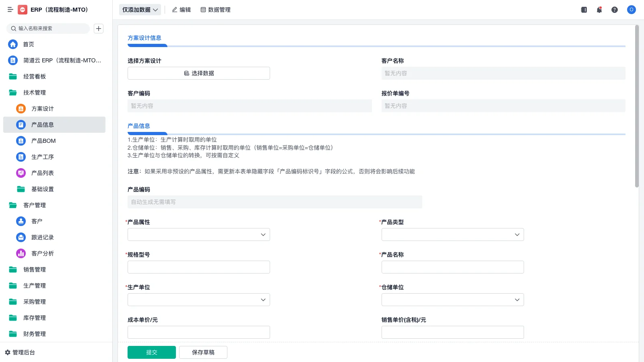Submit the form with 提交 button
644x362 pixels.
click(152, 352)
